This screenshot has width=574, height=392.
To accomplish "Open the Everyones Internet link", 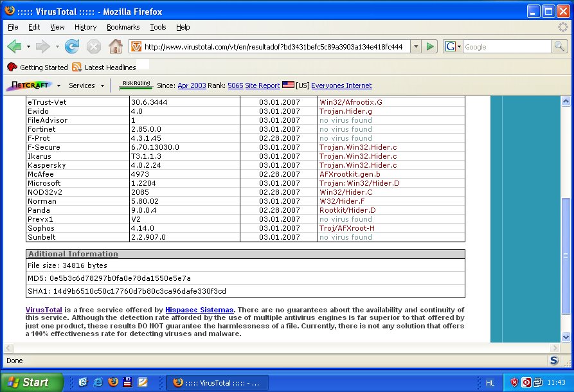I will pyautogui.click(x=341, y=85).
